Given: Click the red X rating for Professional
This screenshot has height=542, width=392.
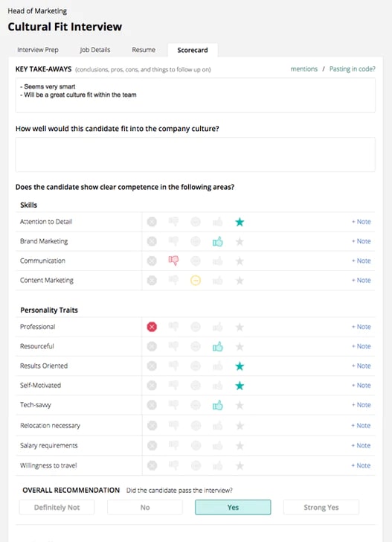Looking at the screenshot, I should pyautogui.click(x=152, y=327).
